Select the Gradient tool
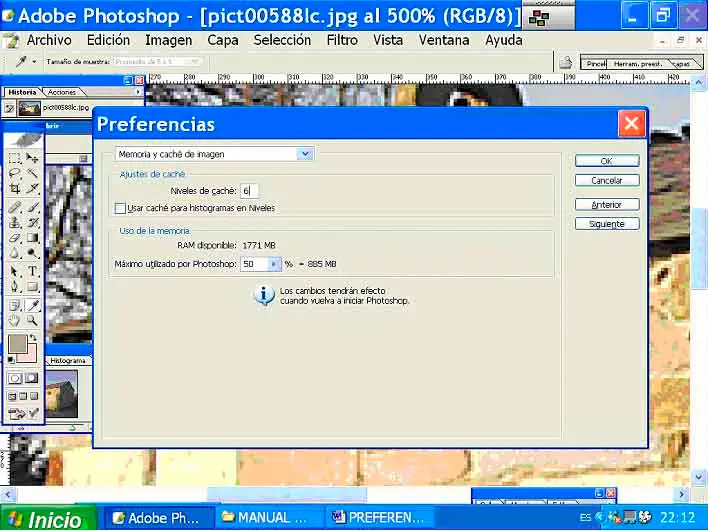This screenshot has height=531, width=708. coord(32,238)
